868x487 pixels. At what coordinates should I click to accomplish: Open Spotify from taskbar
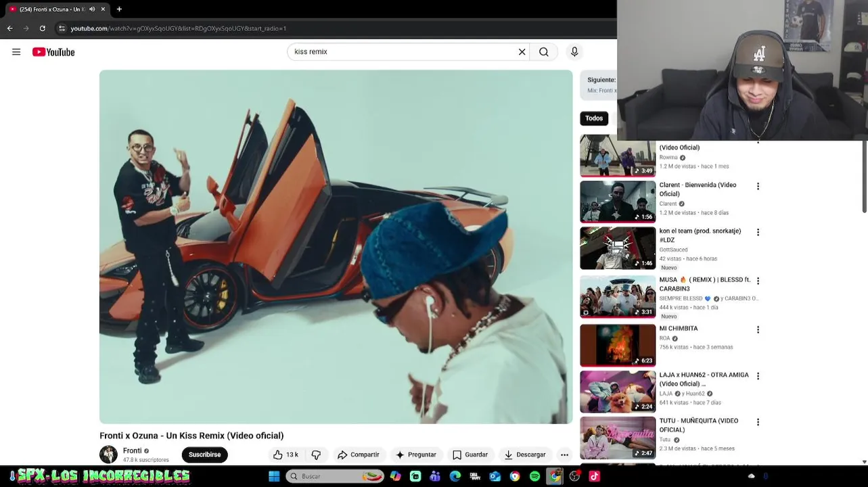pos(534,476)
